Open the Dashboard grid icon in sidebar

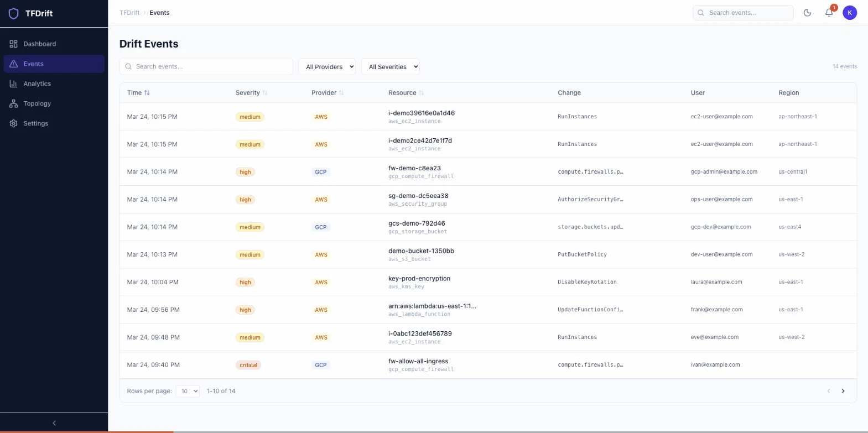[14, 44]
